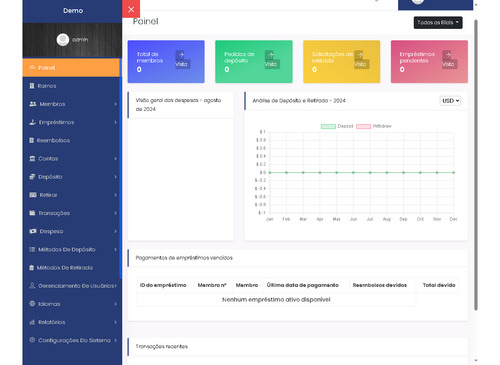Click the Contas bank icon

(32, 159)
